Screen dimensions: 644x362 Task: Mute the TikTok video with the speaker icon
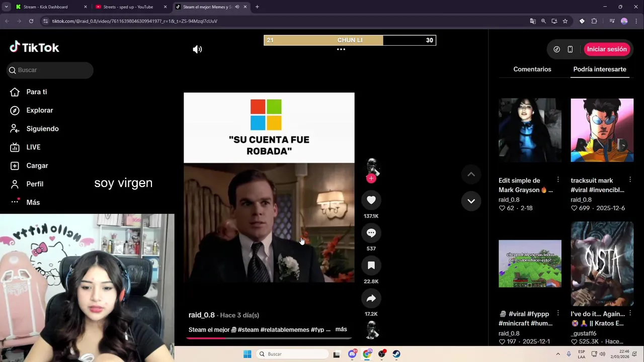197,49
